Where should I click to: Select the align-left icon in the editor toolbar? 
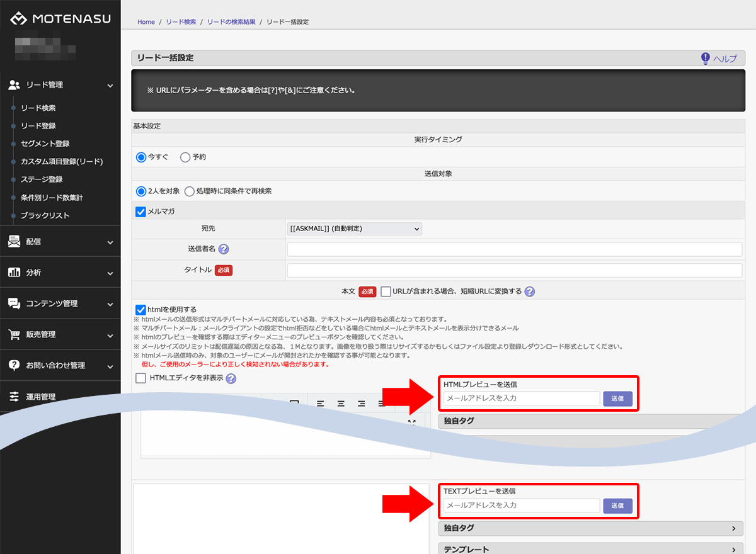pyautogui.click(x=321, y=404)
